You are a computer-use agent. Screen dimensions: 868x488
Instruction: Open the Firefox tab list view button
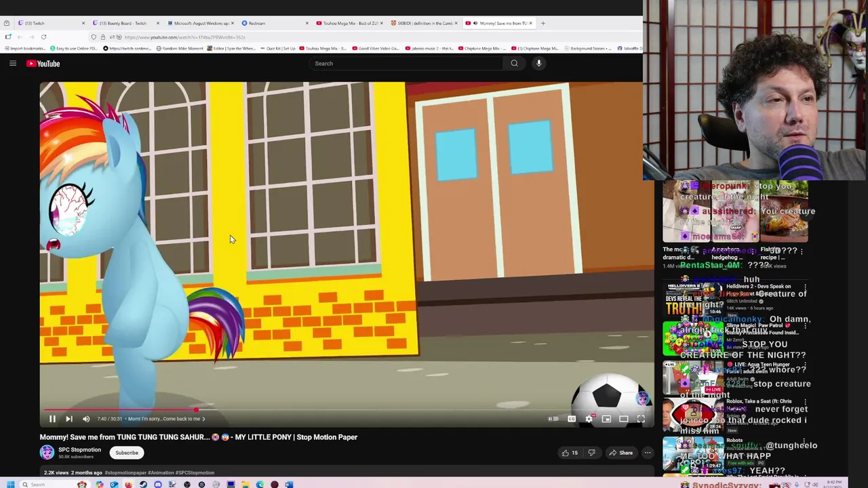coord(7,23)
